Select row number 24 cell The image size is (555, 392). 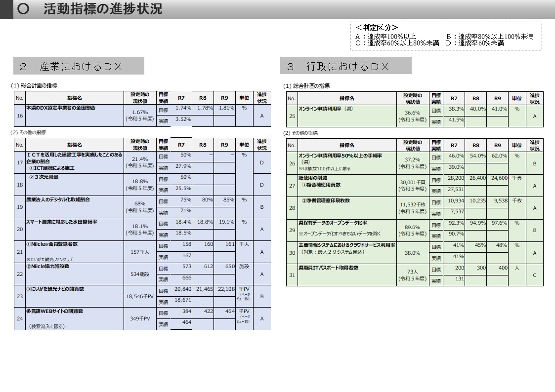pos(20,318)
